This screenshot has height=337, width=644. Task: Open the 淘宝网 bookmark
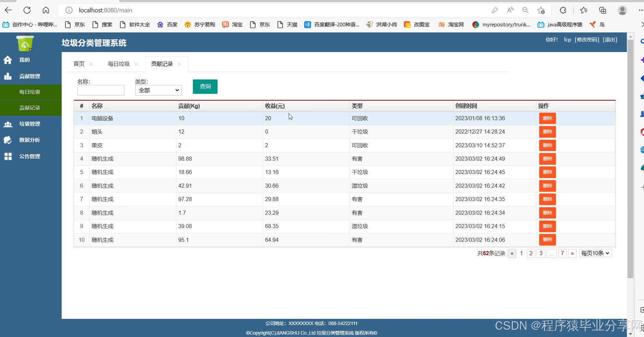451,25
